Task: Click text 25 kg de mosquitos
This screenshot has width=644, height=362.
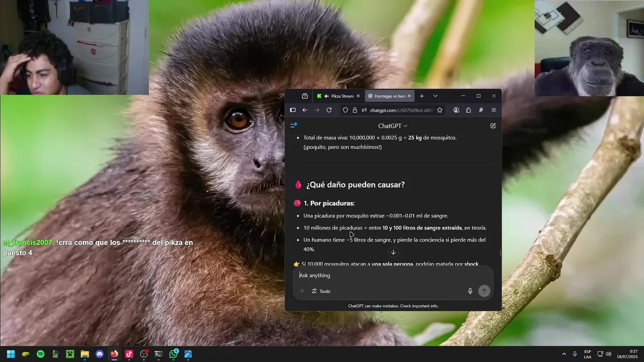Action: 432,137
